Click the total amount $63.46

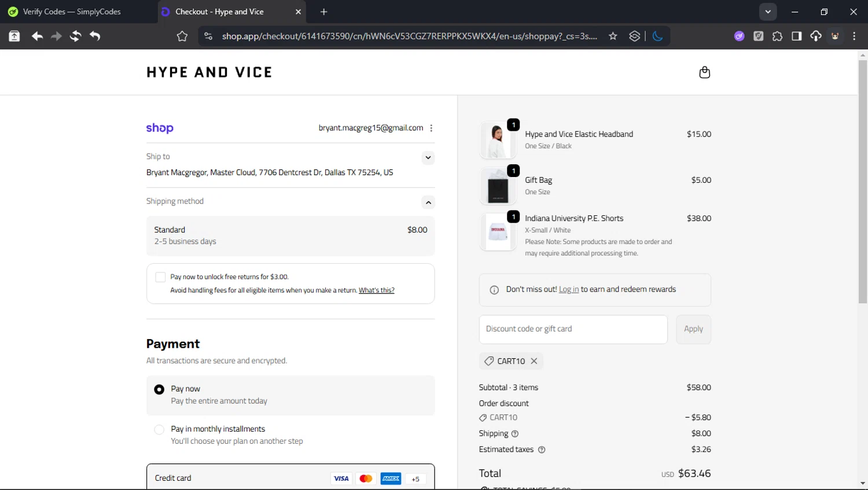(x=694, y=473)
